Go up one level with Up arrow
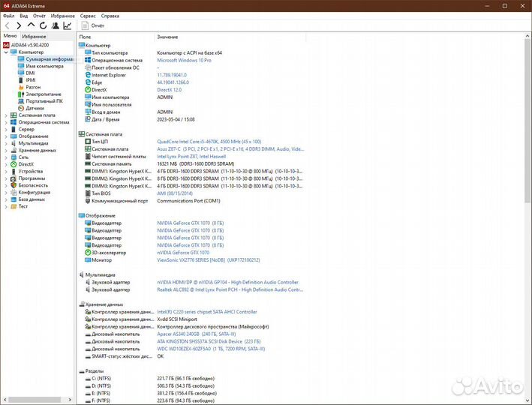 [30, 25]
